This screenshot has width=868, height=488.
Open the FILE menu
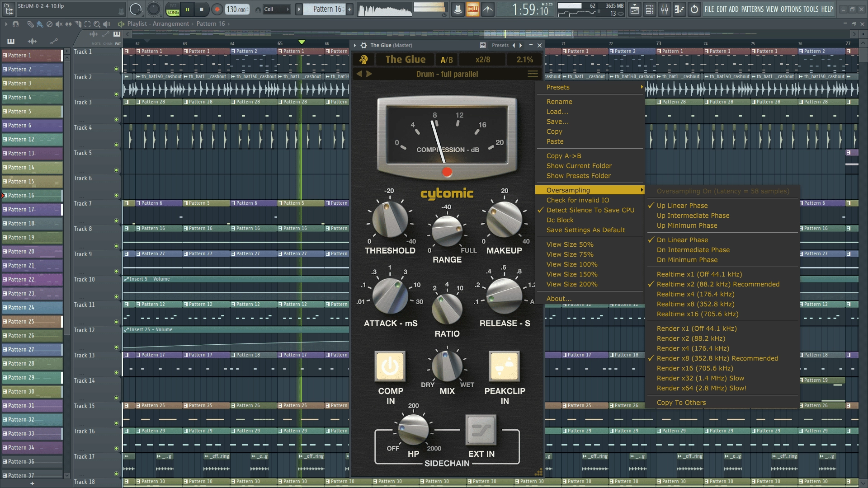point(709,9)
